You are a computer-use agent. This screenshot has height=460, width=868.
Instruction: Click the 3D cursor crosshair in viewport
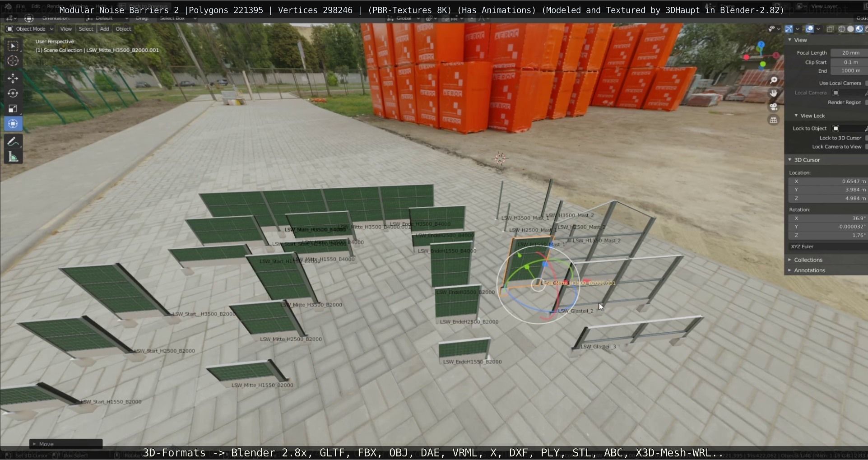point(500,158)
